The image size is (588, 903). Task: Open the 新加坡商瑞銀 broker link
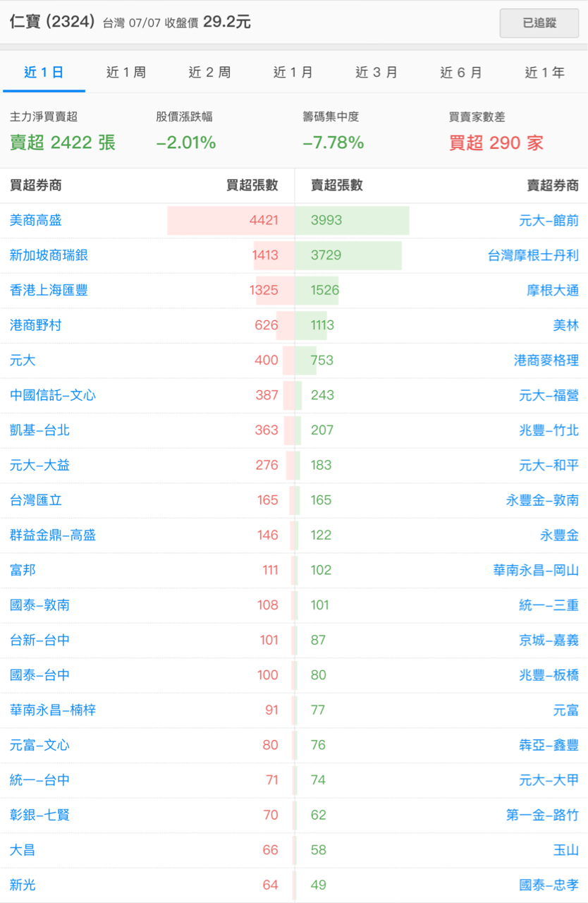49,255
